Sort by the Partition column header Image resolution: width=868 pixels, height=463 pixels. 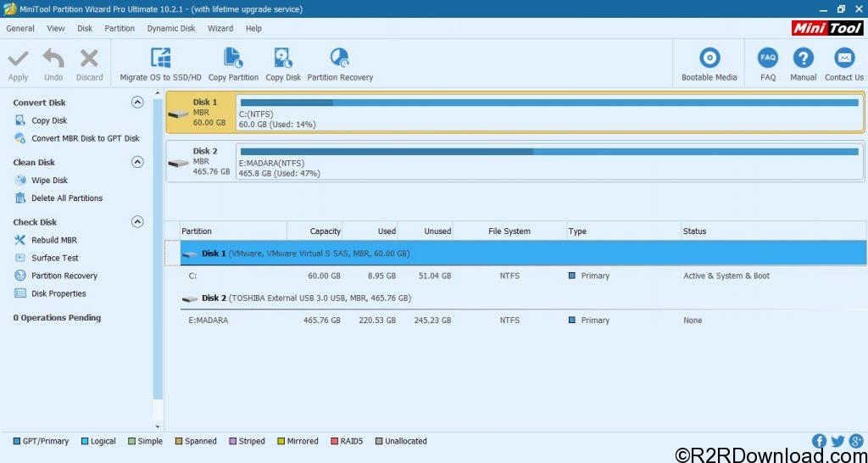(x=233, y=231)
